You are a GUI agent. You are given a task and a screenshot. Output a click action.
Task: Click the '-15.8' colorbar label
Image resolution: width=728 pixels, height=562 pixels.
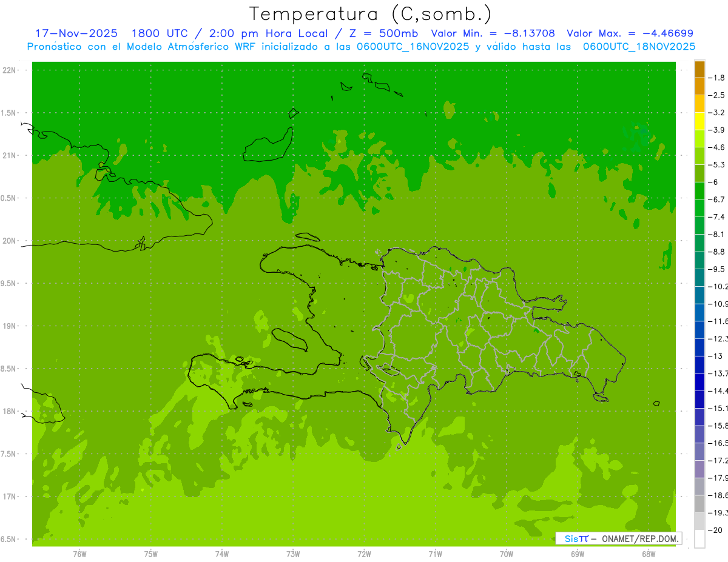[718, 426]
